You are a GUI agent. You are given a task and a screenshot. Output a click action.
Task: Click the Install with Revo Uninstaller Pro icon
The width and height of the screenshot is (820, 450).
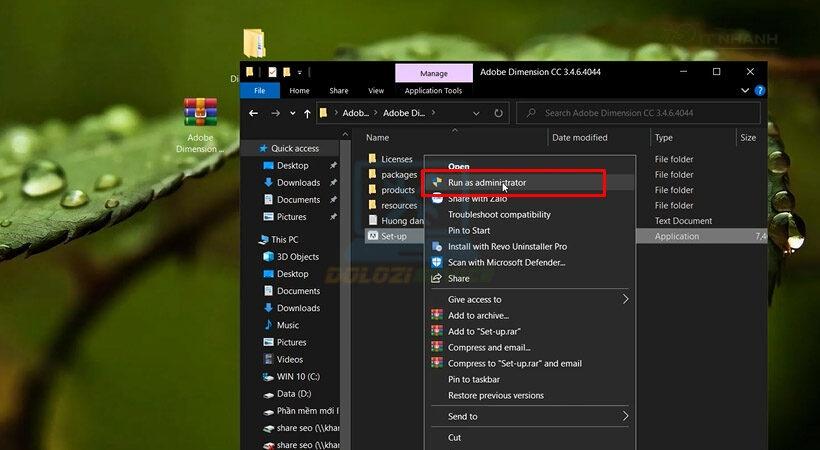[437, 246]
